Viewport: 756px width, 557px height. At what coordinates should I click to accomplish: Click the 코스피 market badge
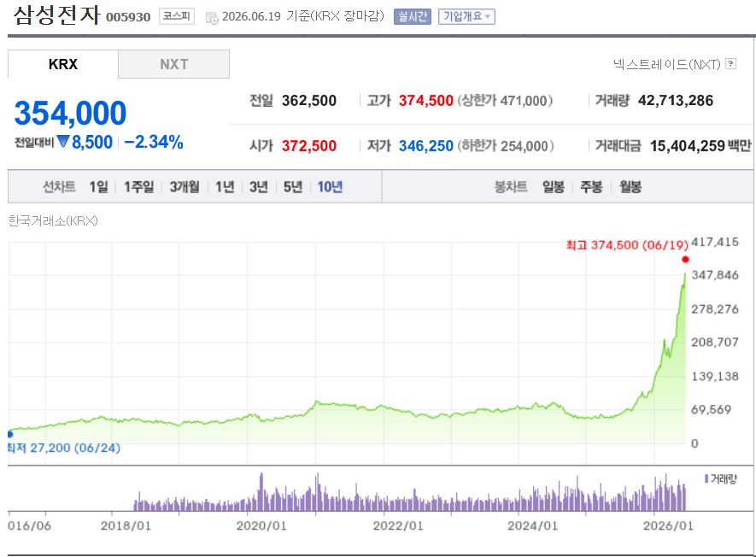point(177,16)
